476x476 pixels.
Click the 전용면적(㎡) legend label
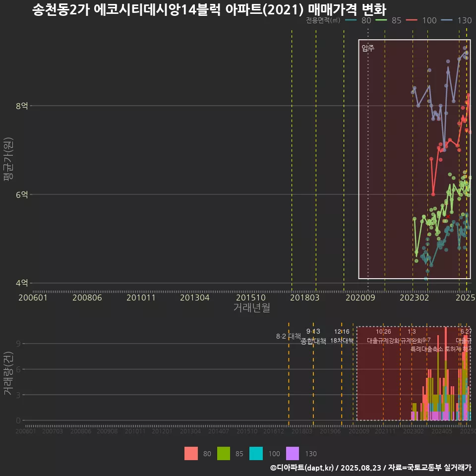click(323, 20)
